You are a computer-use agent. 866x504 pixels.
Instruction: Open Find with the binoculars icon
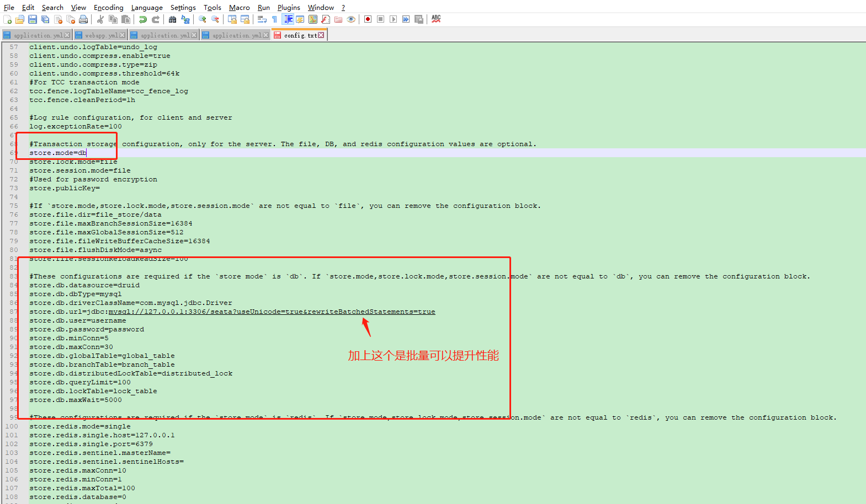pos(172,19)
